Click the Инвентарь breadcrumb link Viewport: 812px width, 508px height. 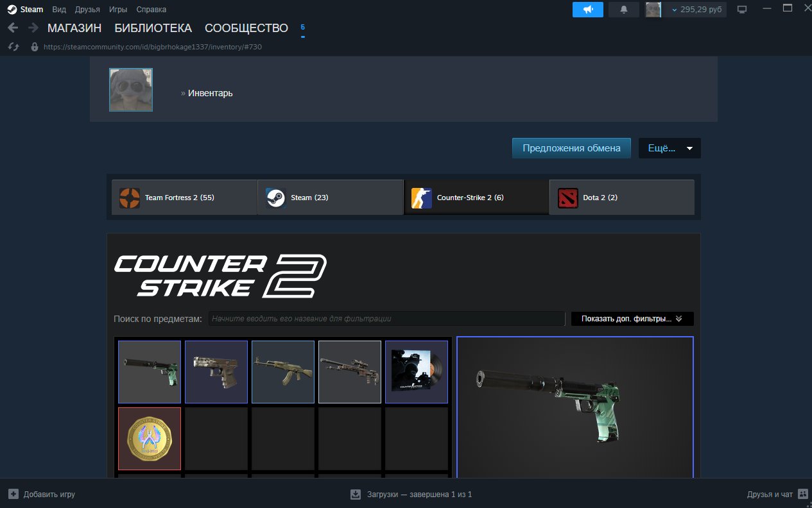(211, 93)
